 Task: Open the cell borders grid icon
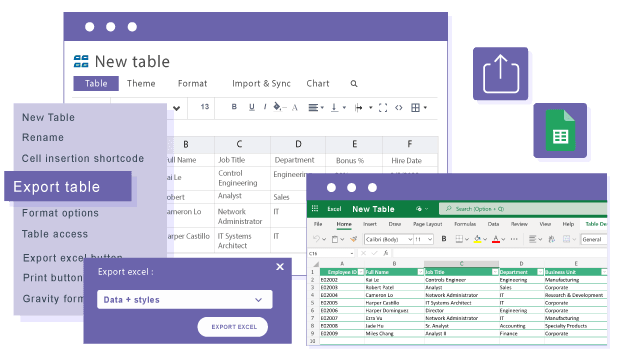(x=415, y=107)
